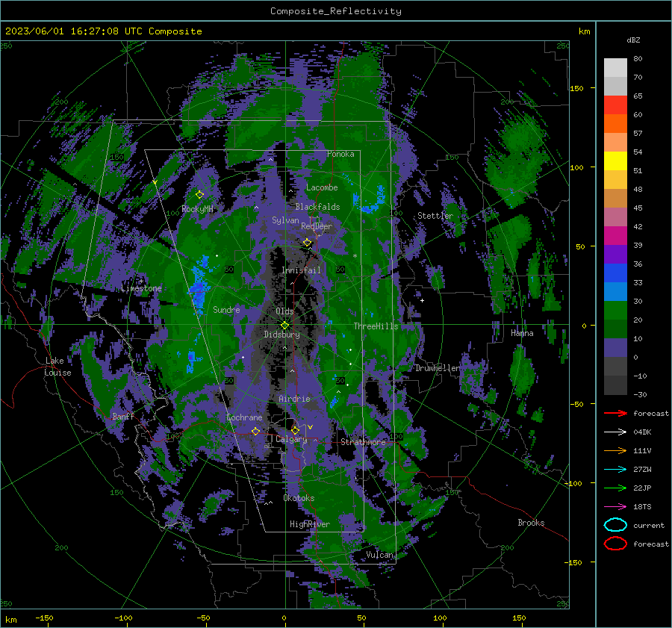Select the red 60-65 dBZ color swatch
Viewport: 672px width, 628px height.
pos(615,105)
